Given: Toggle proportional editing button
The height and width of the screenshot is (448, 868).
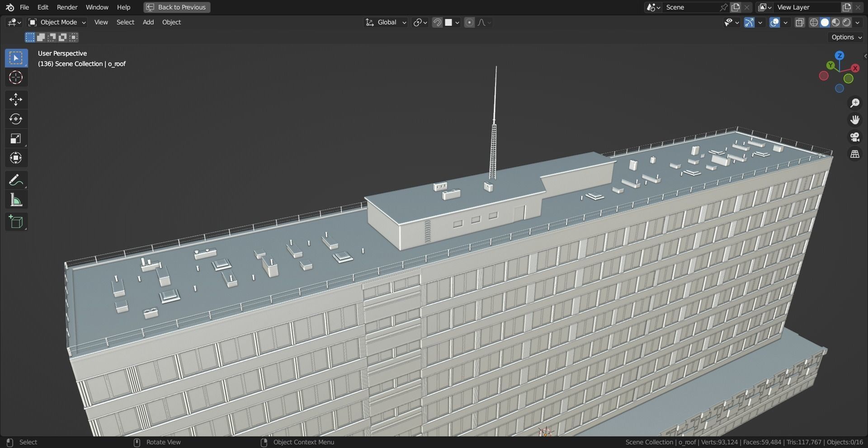Looking at the screenshot, I should pyautogui.click(x=469, y=22).
